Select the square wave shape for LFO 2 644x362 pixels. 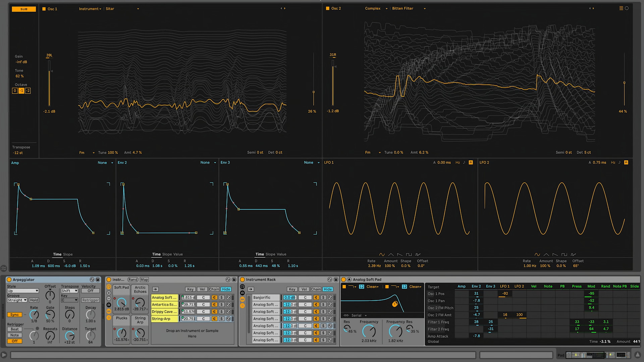[x=564, y=254]
